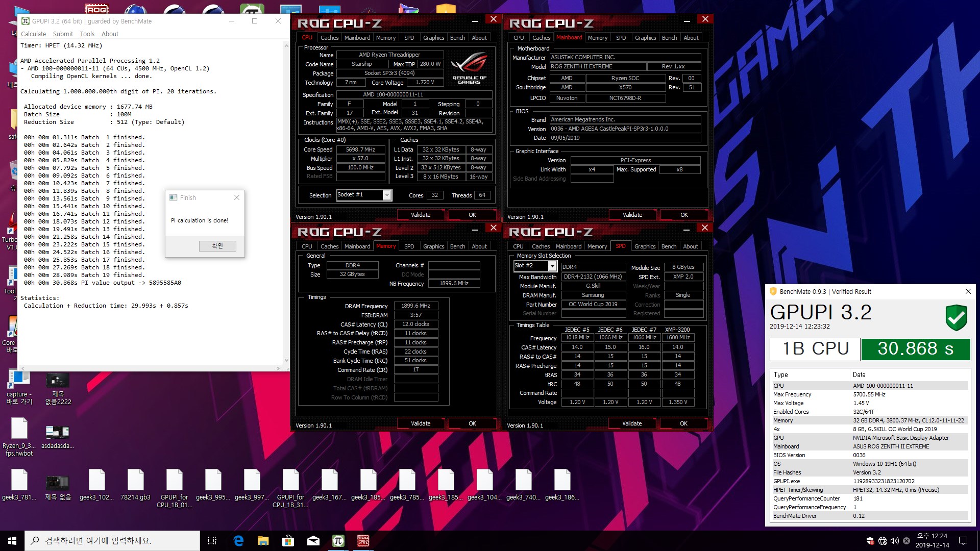980x551 pixels.
Task: Open Microsoft Store from the taskbar
Action: coord(288,541)
